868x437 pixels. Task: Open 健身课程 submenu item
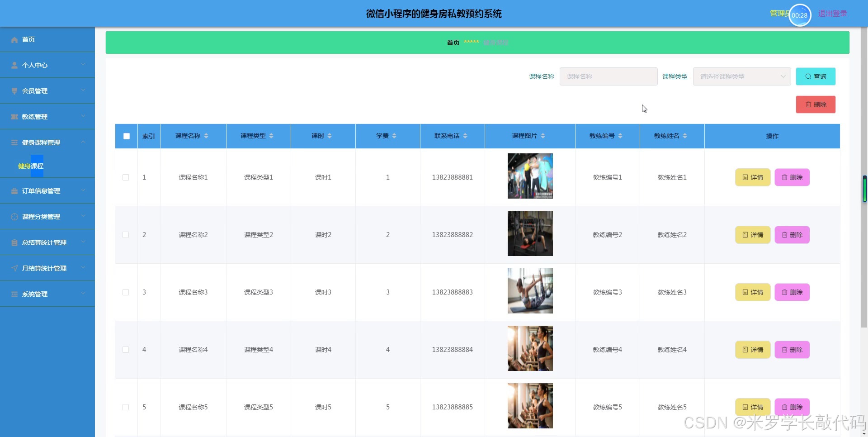coord(31,166)
